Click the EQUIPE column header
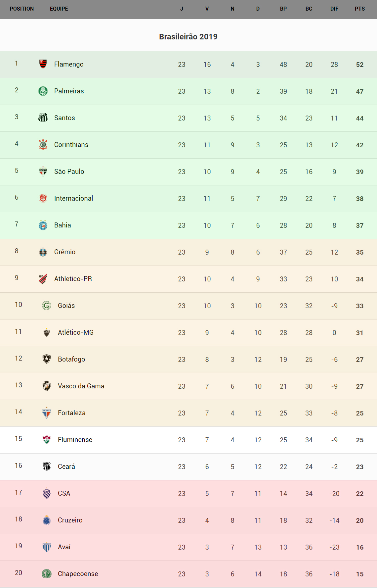The width and height of the screenshot is (377, 588). [x=59, y=9]
